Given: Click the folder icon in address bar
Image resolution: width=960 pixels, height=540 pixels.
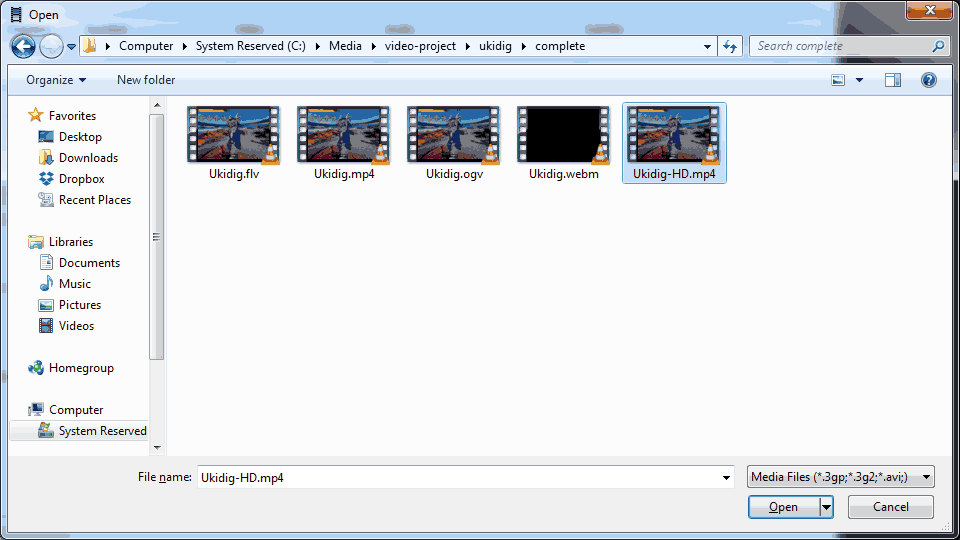Looking at the screenshot, I should point(90,46).
